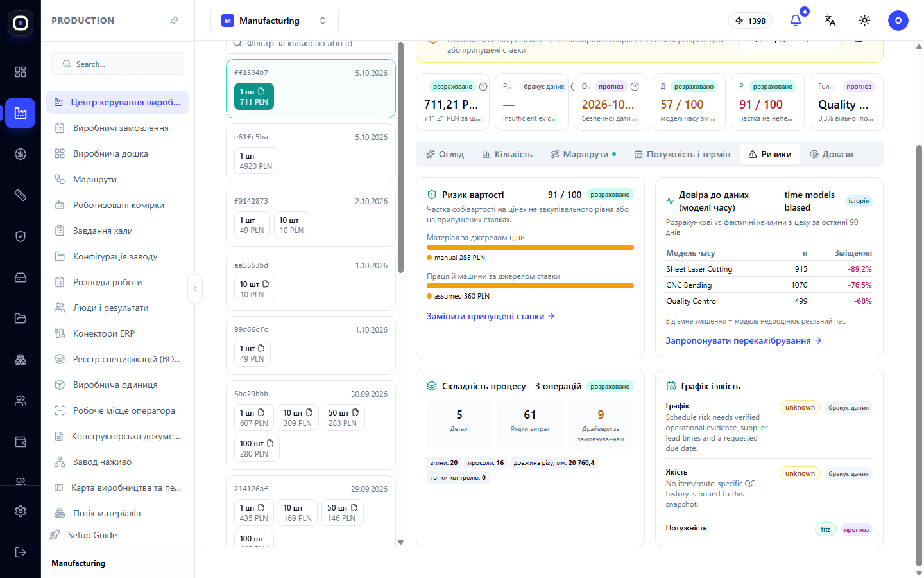The width and height of the screenshot is (924, 578).
Task: Select the 50 шт 283 PLN quantity chip
Action: (x=343, y=417)
